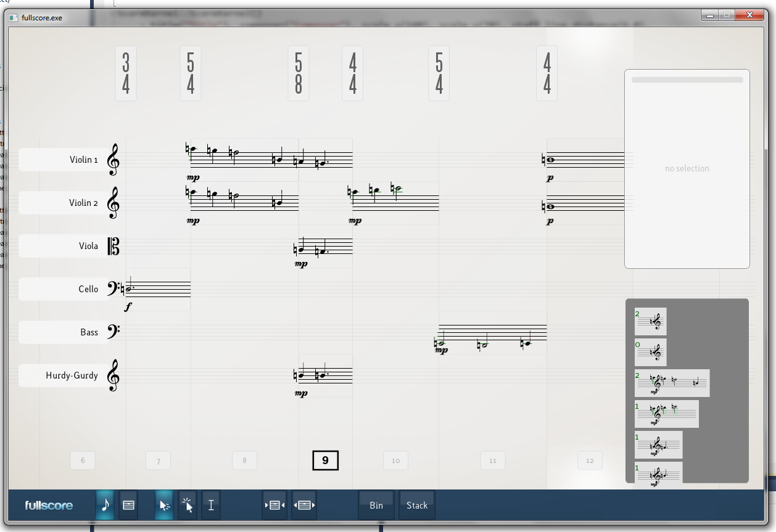Activate the arrow selection tool
This screenshot has width=776, height=532.
coord(164,505)
